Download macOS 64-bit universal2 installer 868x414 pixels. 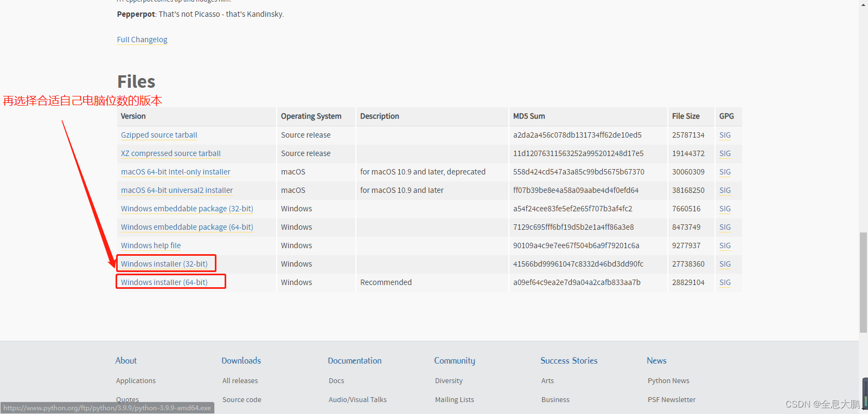177,190
